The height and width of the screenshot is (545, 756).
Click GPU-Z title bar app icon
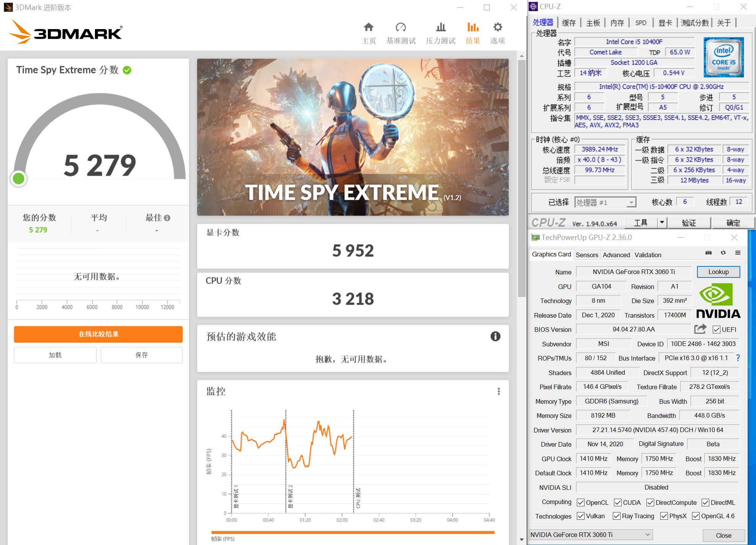tap(535, 237)
